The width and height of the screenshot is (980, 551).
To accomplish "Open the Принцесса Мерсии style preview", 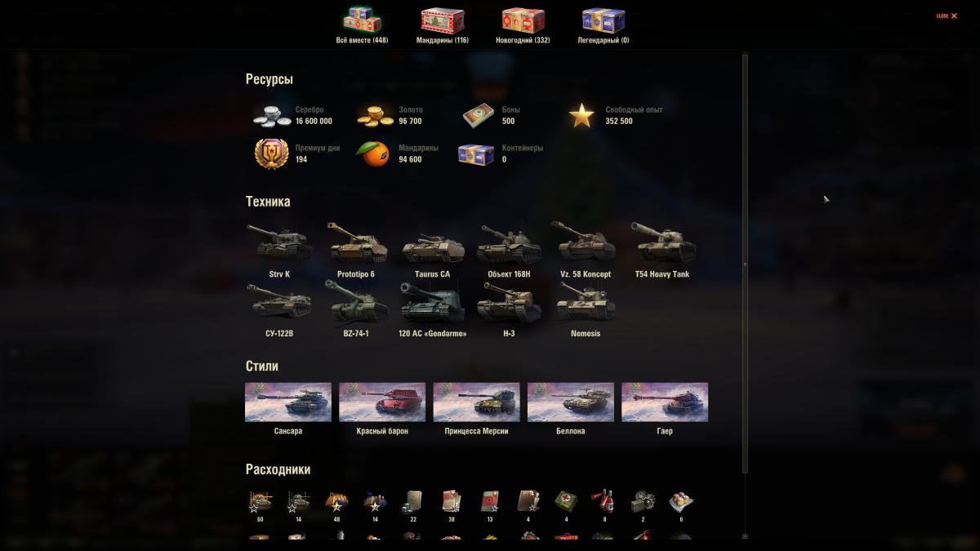I will pyautogui.click(x=476, y=402).
